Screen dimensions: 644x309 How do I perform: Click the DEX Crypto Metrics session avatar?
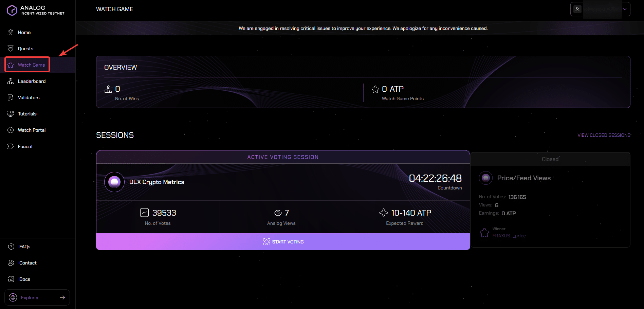[114, 182]
